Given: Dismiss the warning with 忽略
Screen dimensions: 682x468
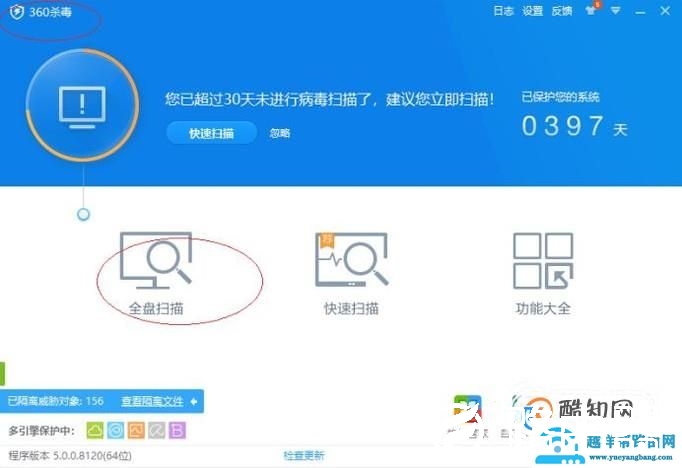Looking at the screenshot, I should tap(280, 133).
